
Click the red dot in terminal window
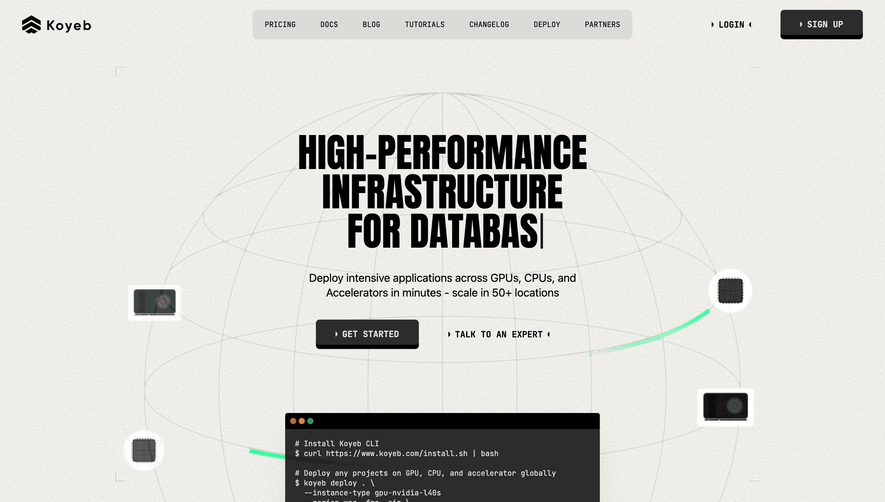tap(293, 421)
